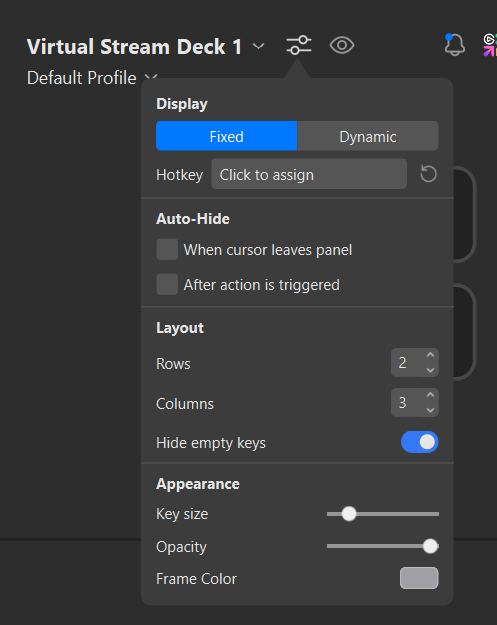Expand the Default Profile dropdown chevron
The width and height of the screenshot is (497, 625).
tap(151, 77)
